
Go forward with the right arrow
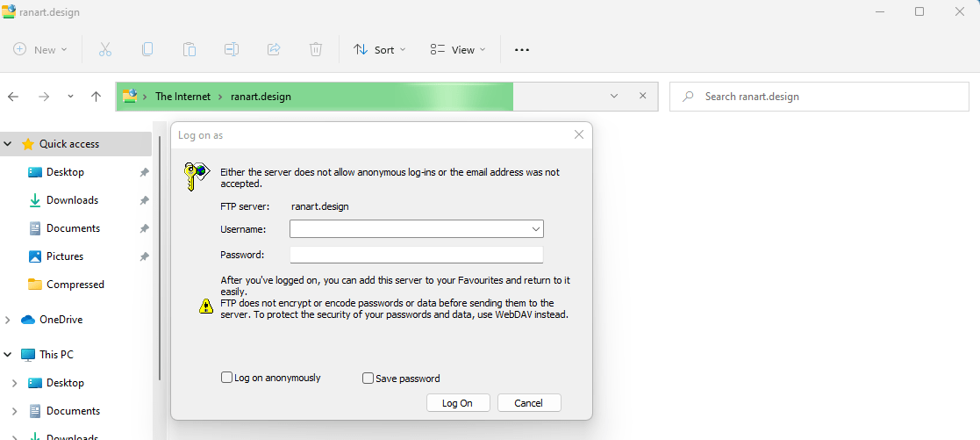(x=44, y=97)
